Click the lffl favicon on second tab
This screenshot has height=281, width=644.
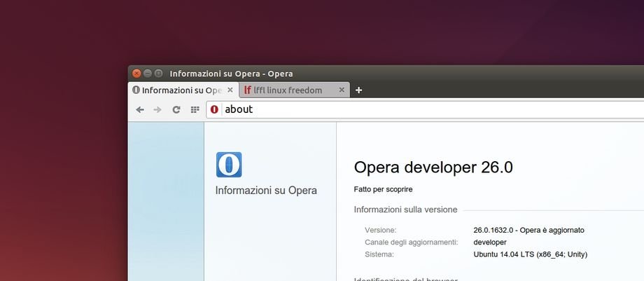tap(247, 90)
